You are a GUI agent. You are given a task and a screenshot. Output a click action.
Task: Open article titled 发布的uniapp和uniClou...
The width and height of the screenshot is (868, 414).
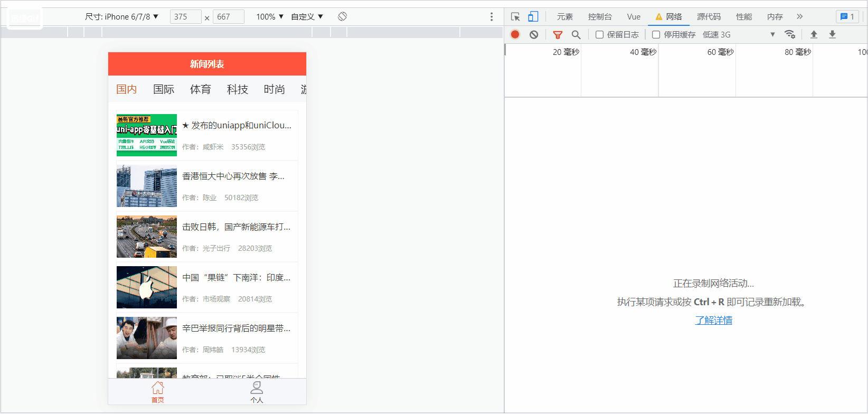237,125
